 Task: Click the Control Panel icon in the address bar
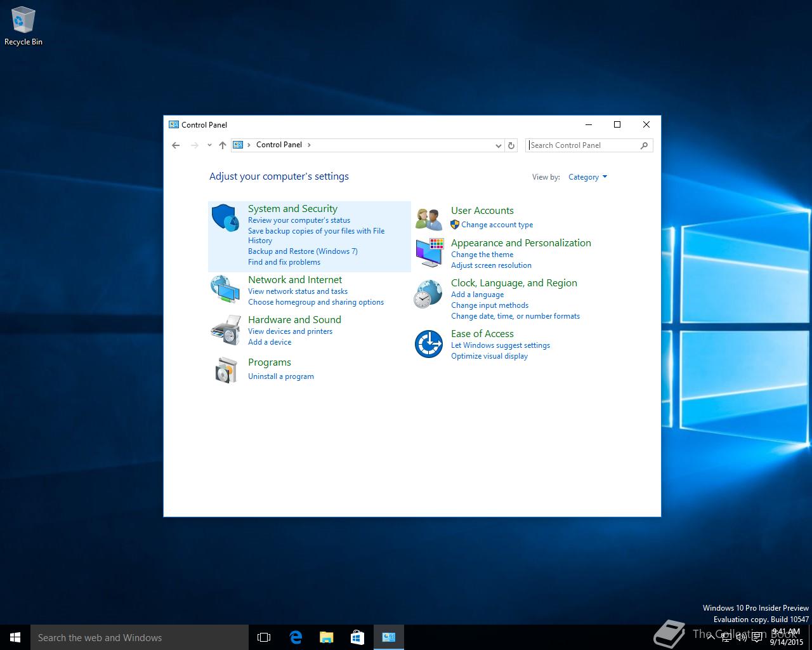[238, 145]
